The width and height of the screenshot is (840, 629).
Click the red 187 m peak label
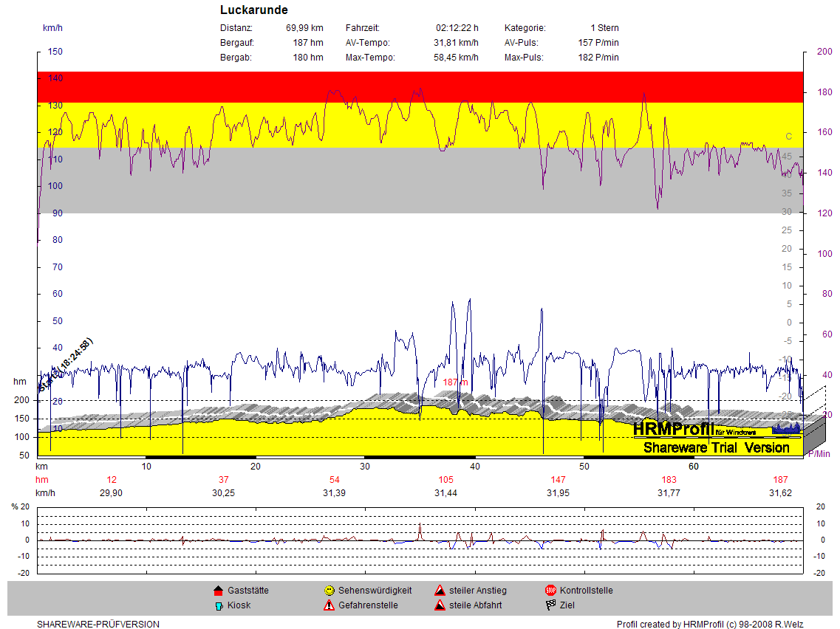click(456, 382)
